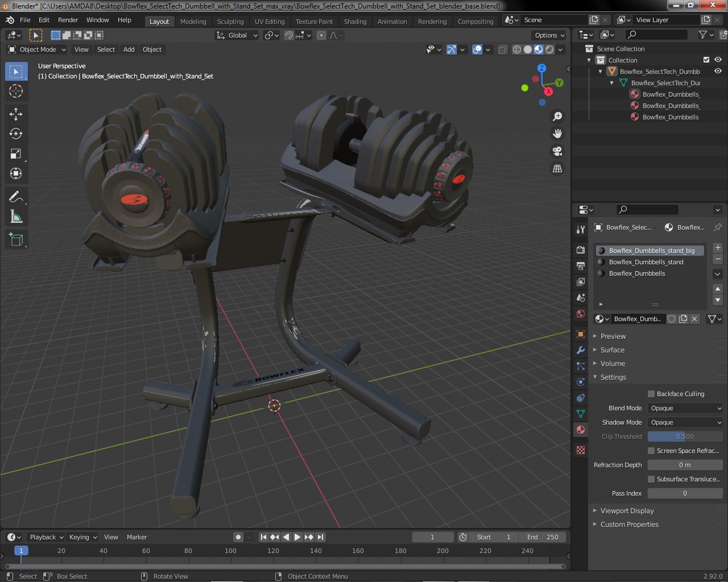Open the Texture properties tab (checker icon)
The height and width of the screenshot is (582, 728).
coord(581,450)
